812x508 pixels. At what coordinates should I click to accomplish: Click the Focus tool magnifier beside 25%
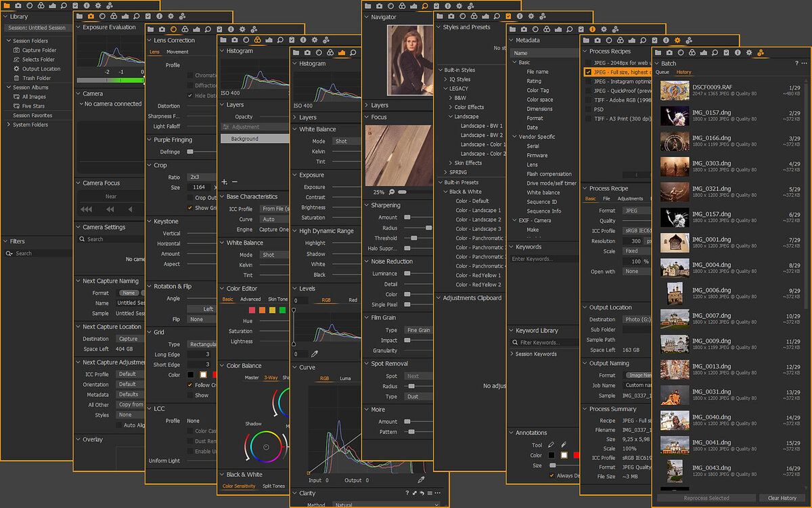point(392,192)
